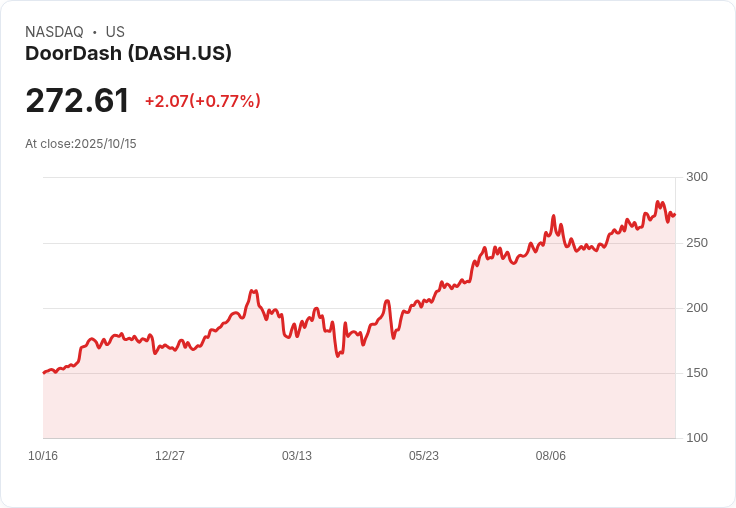The width and height of the screenshot is (736, 508).
Task: Select the 200 y-axis label
Action: [697, 308]
